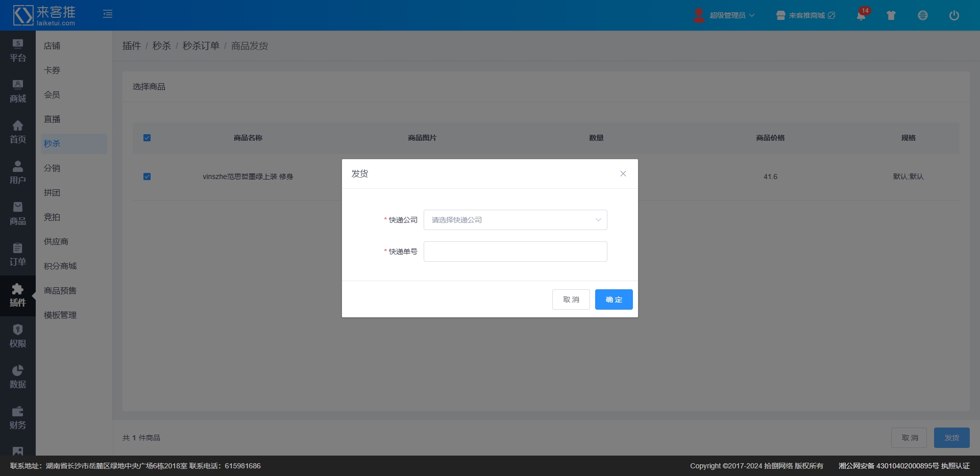Click the 确定 button in dialog

click(614, 299)
